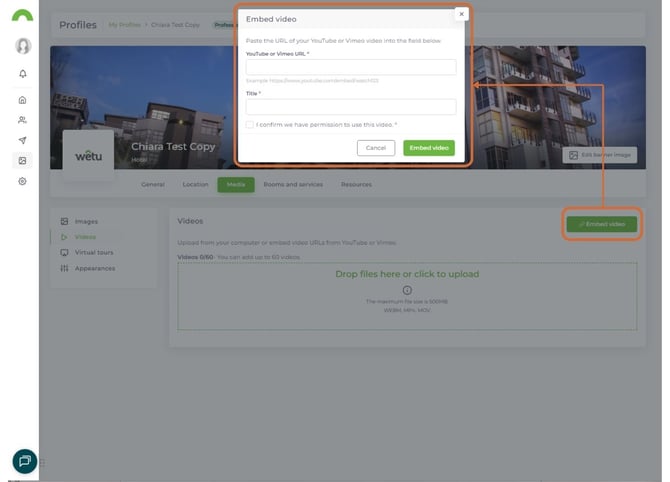This screenshot has width=670, height=482.
Task: Open the chat bubble widget
Action: pos(25,461)
